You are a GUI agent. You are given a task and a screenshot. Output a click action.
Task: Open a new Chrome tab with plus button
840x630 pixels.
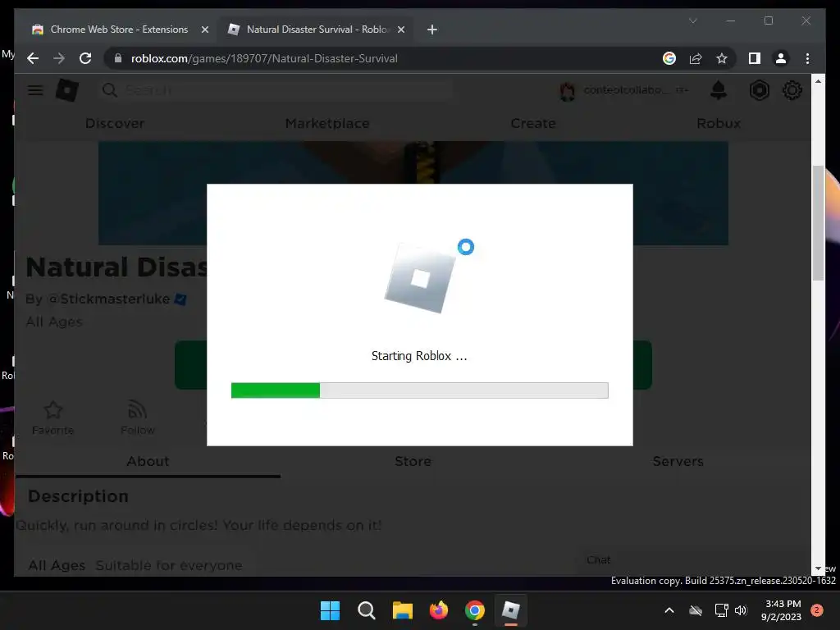click(x=431, y=30)
